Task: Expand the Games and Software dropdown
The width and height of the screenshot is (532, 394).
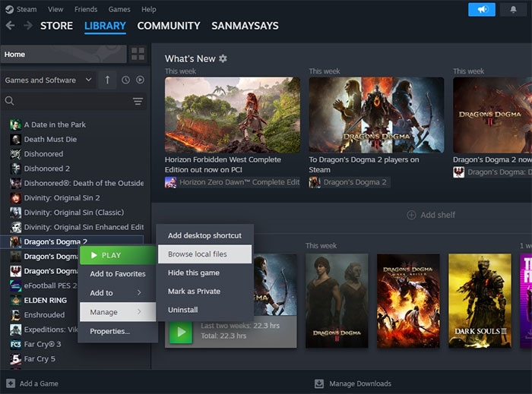Action: (49, 80)
